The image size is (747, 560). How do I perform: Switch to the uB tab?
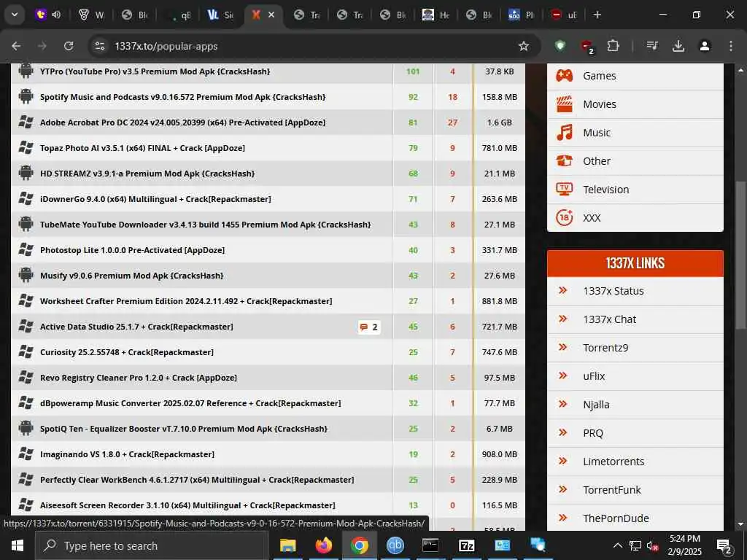coord(565,15)
